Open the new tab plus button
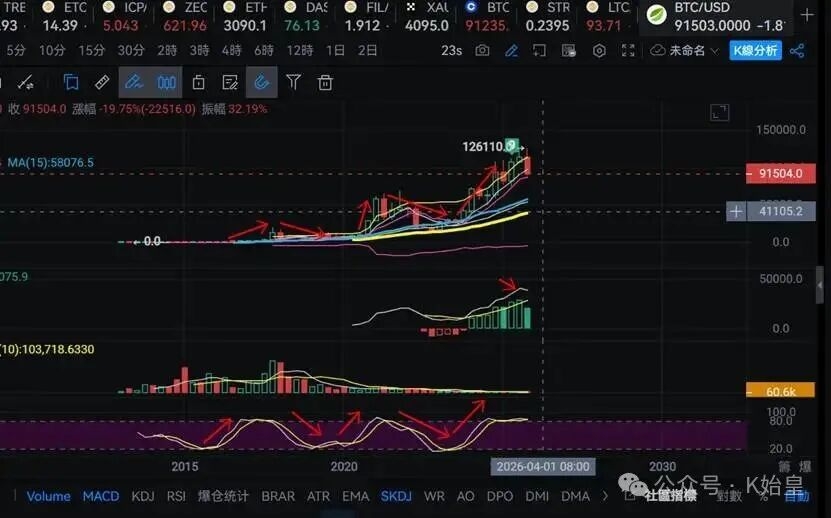Screen dimensions: 831x518 809,15
